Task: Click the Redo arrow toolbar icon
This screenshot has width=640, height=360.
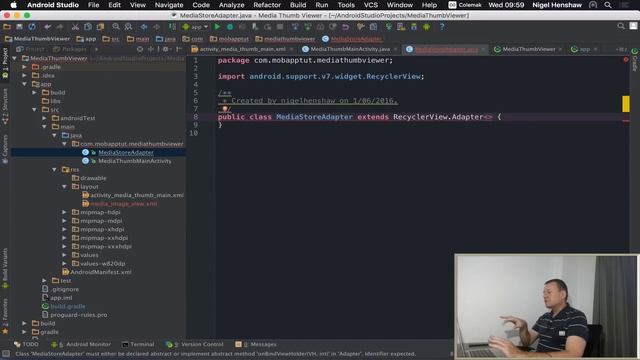Action: tap(60, 27)
